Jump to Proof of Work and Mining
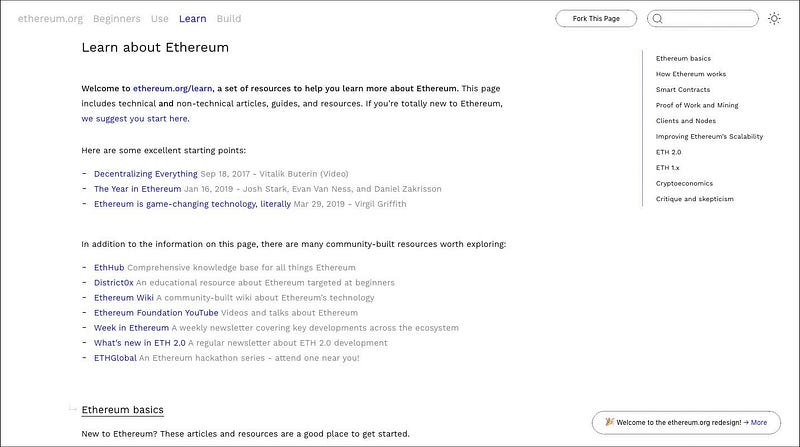Image resolution: width=800 pixels, height=447 pixels. coord(697,105)
